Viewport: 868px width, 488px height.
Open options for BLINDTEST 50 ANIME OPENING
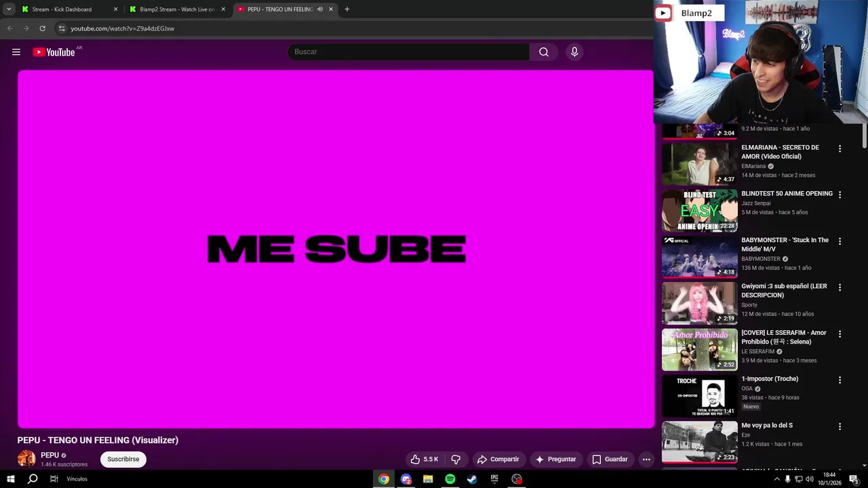[x=840, y=195]
